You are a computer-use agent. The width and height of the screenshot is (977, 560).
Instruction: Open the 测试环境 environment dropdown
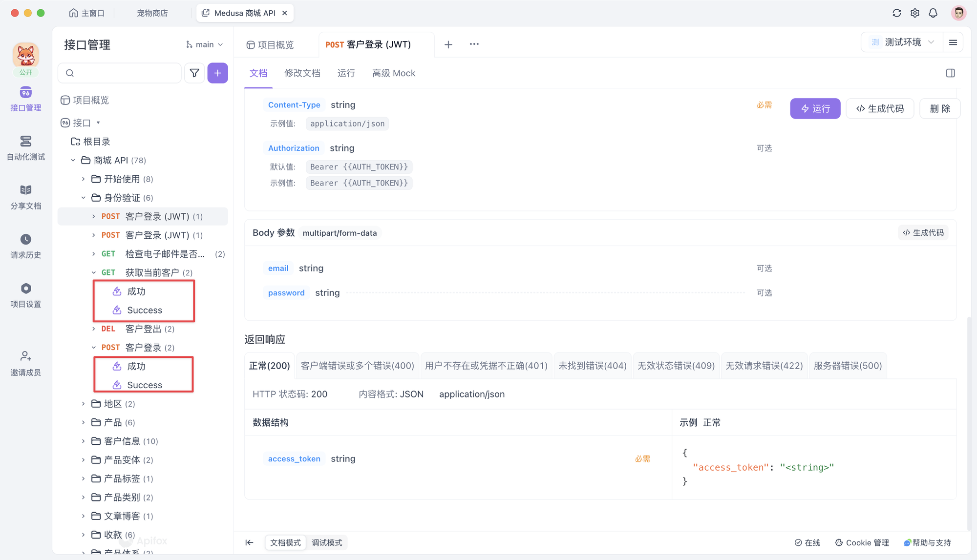pyautogui.click(x=902, y=42)
